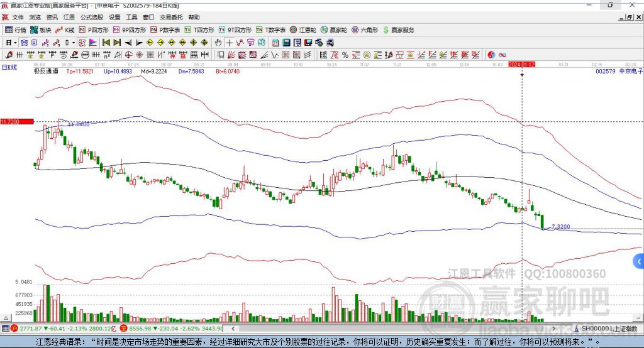
Task: Click the up triangle at volume pane left
Action: [x=6, y=318]
